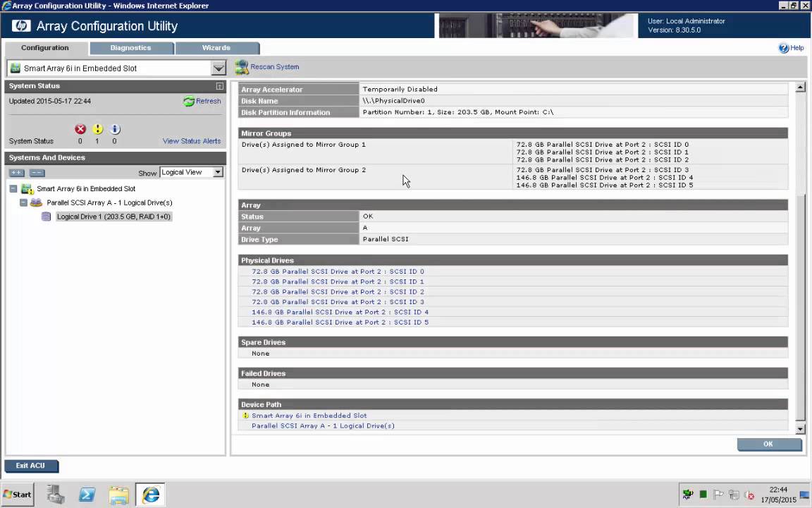
Task: Select Smart Array 6i in Embedded Slot node
Action: (86, 189)
